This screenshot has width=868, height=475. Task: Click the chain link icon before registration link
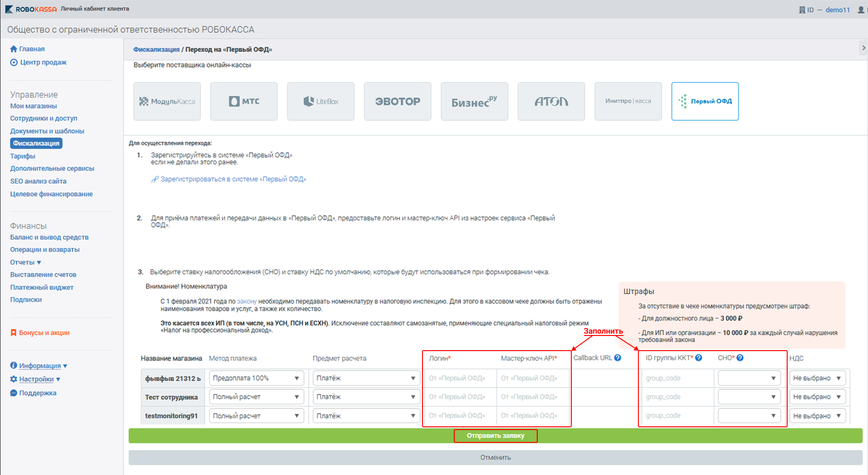[155, 179]
